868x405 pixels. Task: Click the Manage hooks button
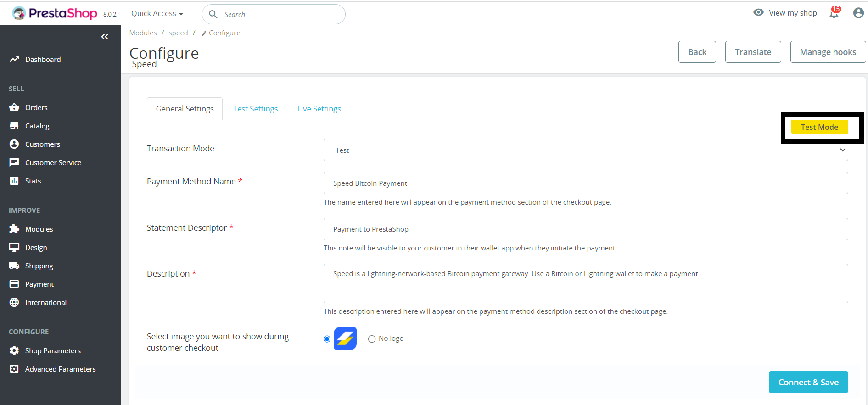tap(828, 52)
